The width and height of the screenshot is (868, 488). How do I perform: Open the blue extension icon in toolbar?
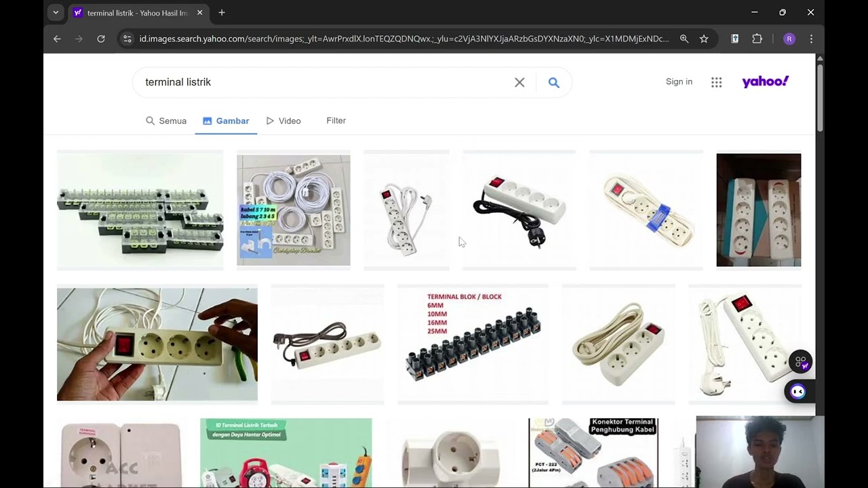(734, 39)
